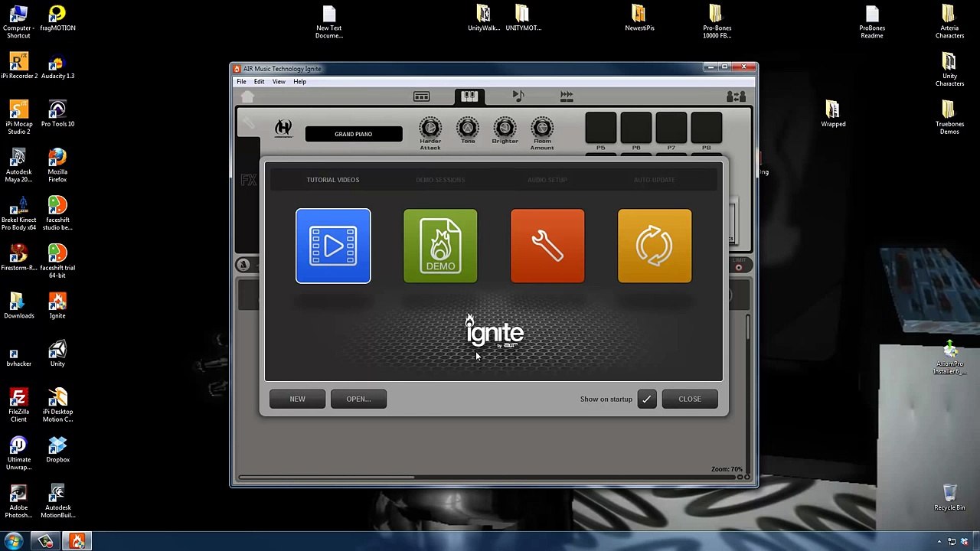Screen dimensions: 980x551
Task: Click the Grand Piano instrument name field
Action: coord(354,134)
